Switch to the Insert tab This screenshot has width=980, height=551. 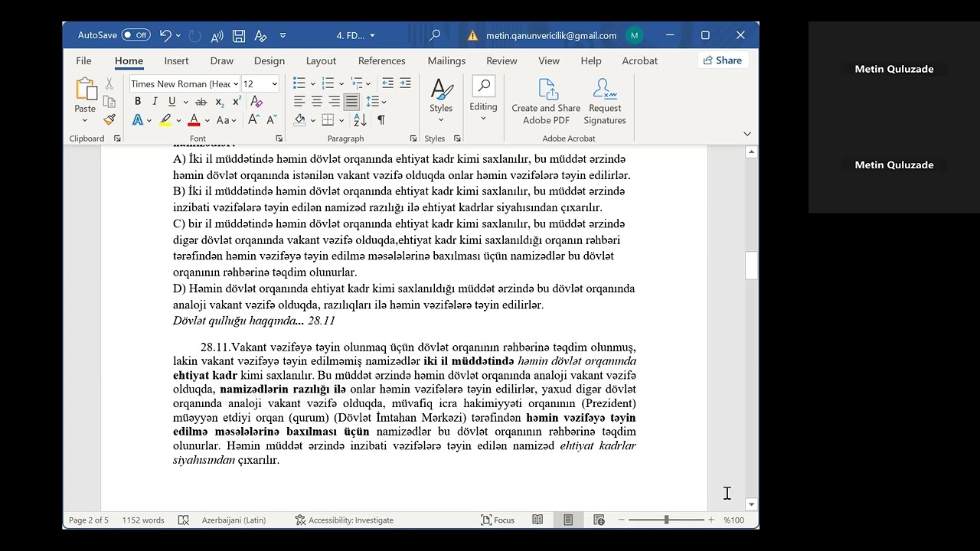[176, 60]
